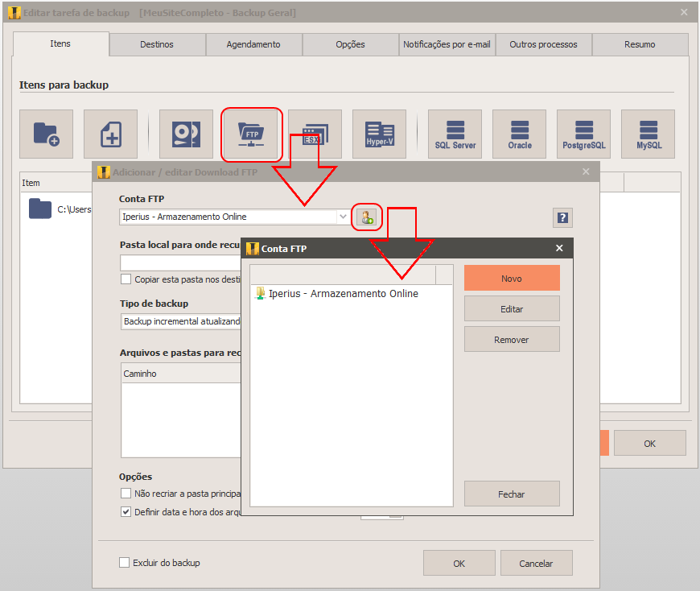The height and width of the screenshot is (591, 700).
Task: Close the Adicionar / editar Download FTP dialog
Action: coord(586,172)
